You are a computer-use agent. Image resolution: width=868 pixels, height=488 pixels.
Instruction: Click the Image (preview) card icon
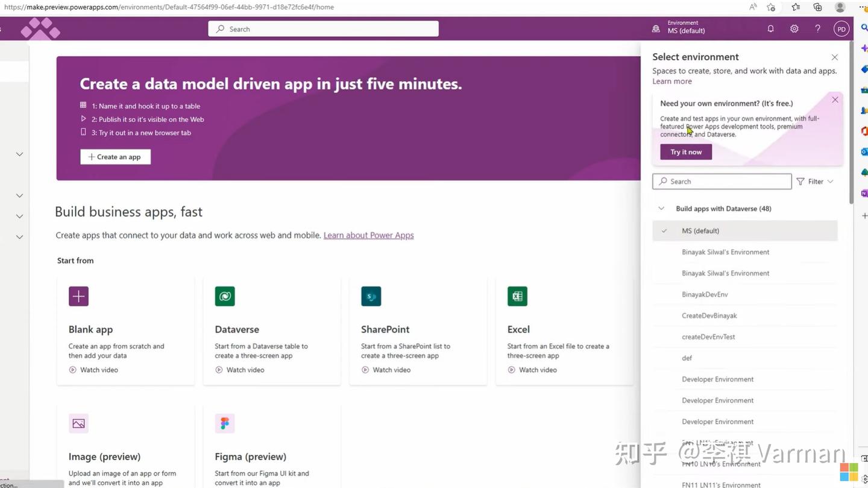(79, 423)
